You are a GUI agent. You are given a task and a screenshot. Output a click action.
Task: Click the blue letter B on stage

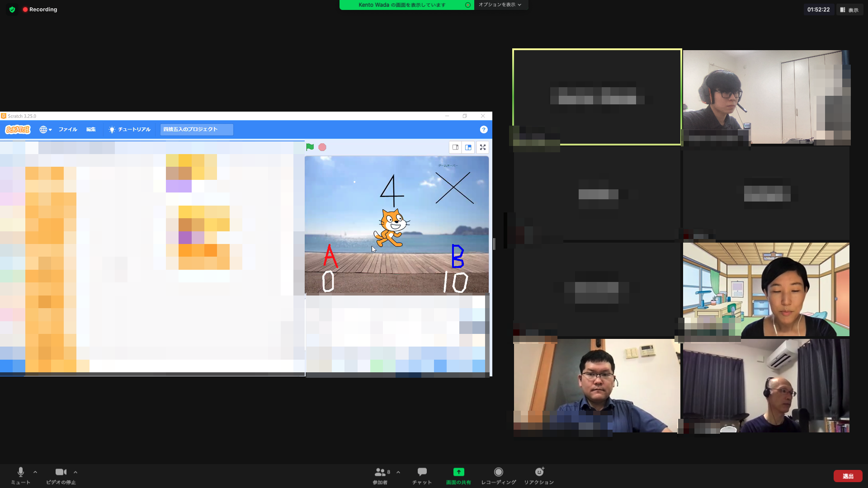pos(458,256)
